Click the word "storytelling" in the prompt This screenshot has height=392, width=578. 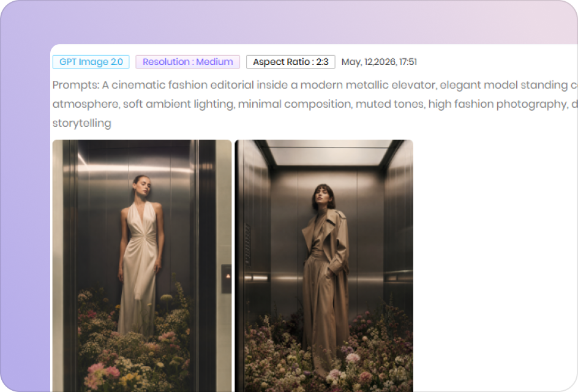tap(82, 123)
